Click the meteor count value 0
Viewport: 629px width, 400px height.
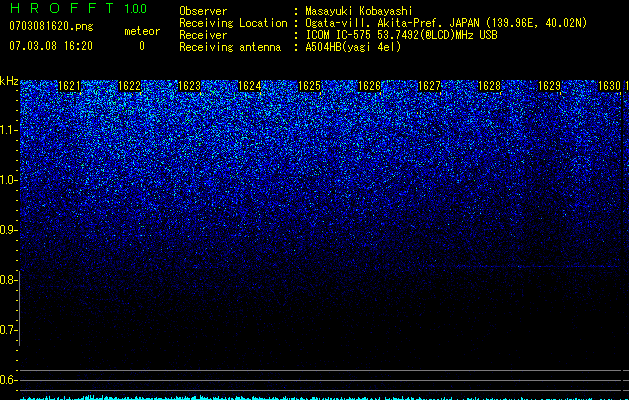[x=142, y=46]
